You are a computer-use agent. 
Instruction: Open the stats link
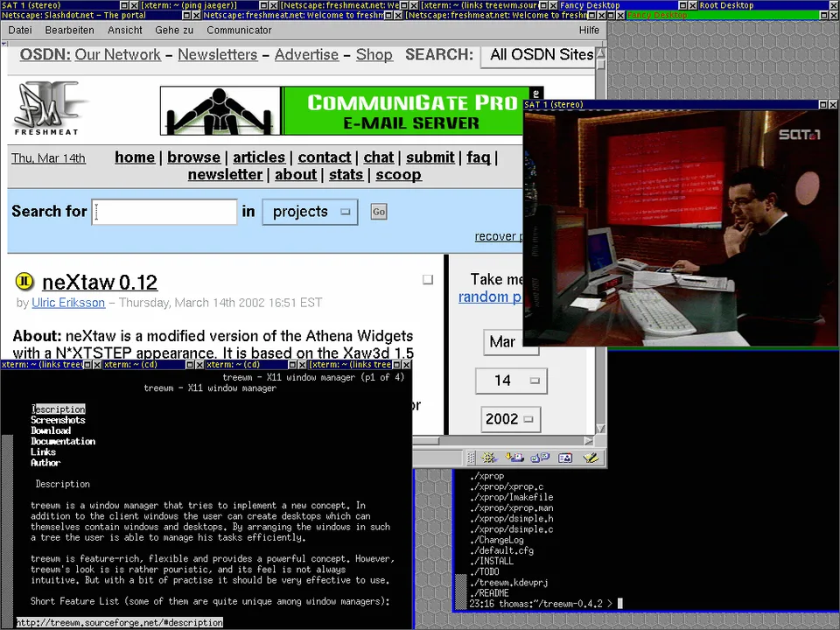[346, 175]
